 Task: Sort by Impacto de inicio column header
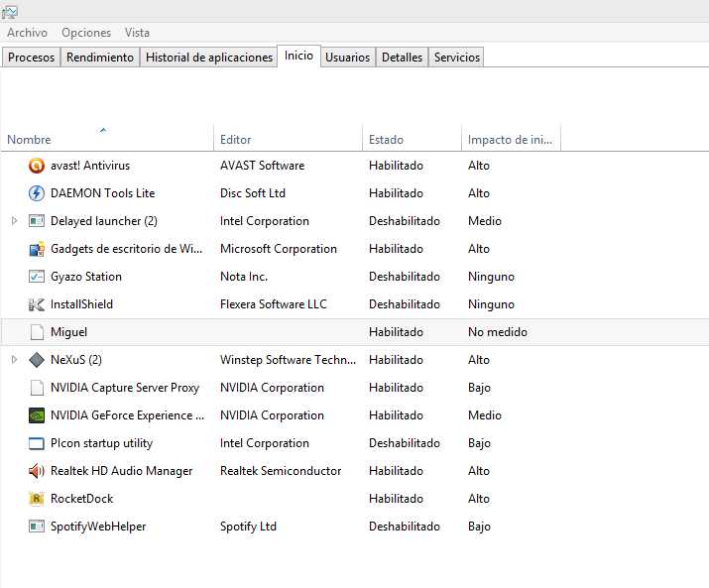511,139
